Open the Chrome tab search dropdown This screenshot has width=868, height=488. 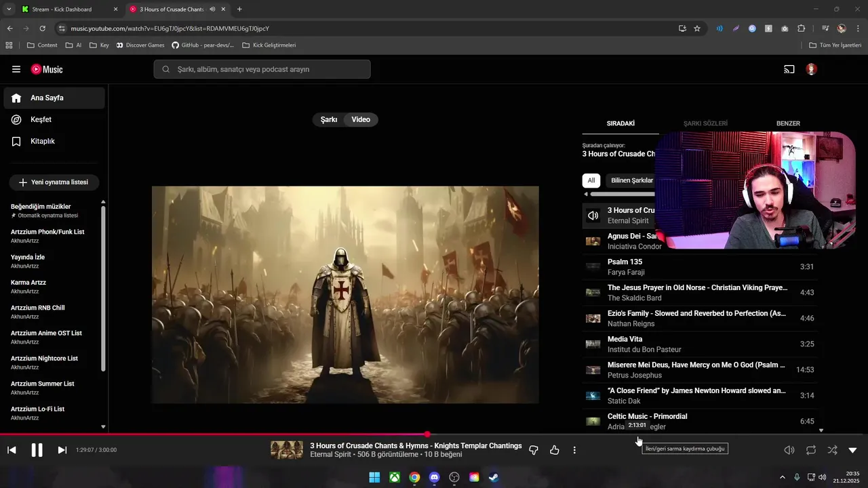click(x=9, y=9)
